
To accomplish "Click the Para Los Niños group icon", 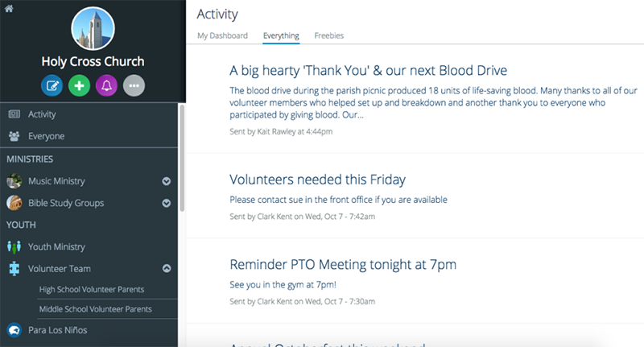I will click(14, 330).
